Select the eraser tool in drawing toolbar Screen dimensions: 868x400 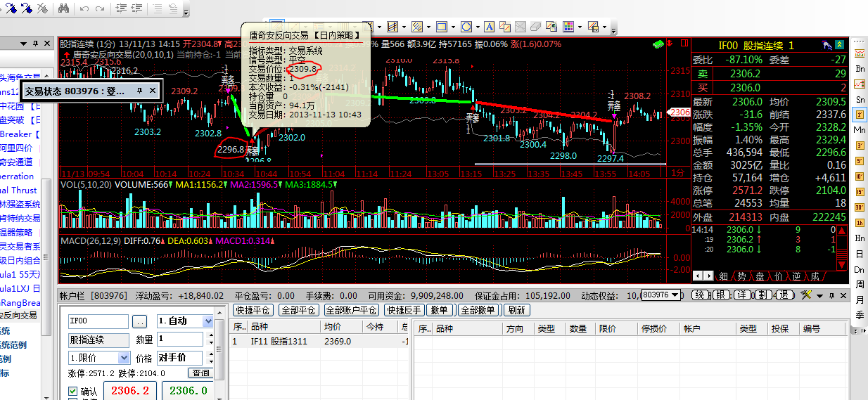pos(536,27)
